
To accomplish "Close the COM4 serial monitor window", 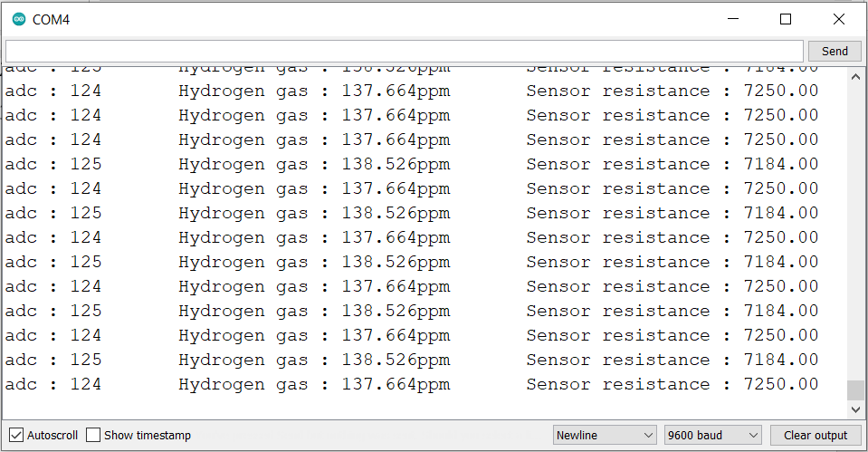I will (x=838, y=19).
